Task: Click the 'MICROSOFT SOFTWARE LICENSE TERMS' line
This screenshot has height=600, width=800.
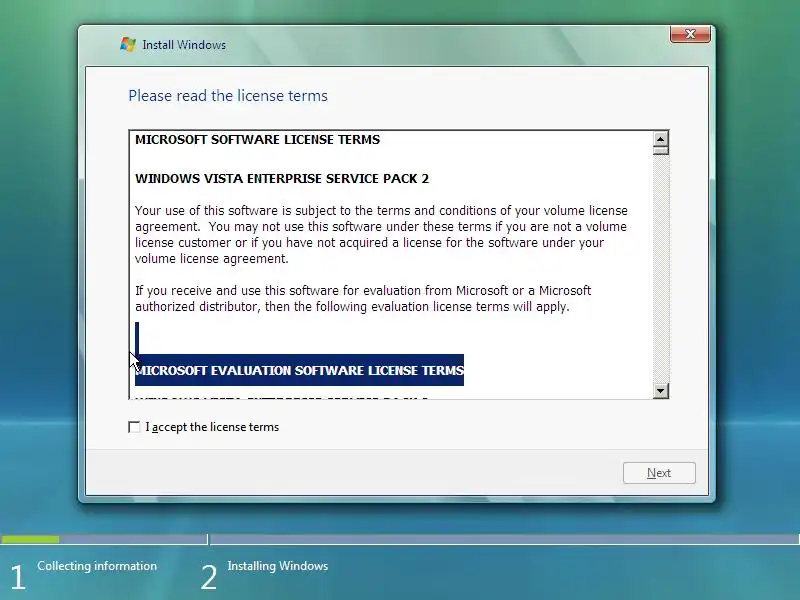Action: (258, 140)
